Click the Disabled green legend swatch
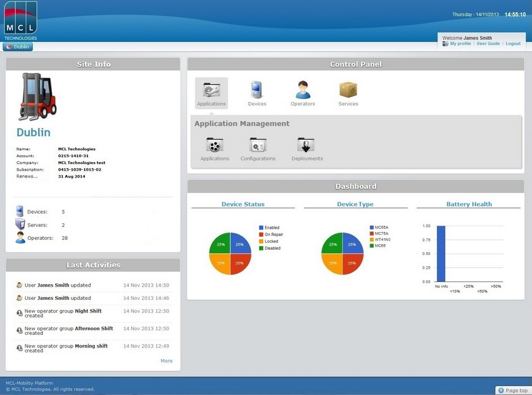 (x=261, y=249)
